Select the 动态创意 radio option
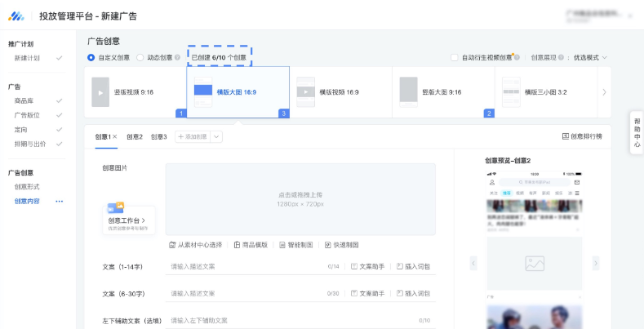644x329 pixels. (x=140, y=58)
